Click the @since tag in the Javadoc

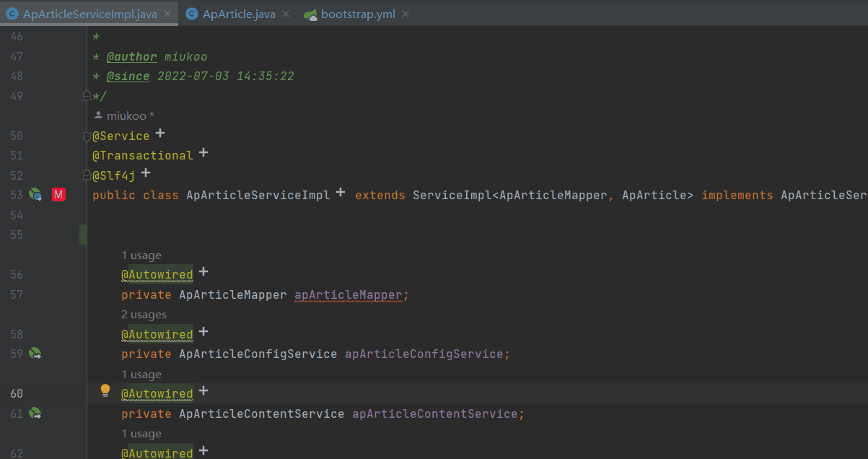128,76
